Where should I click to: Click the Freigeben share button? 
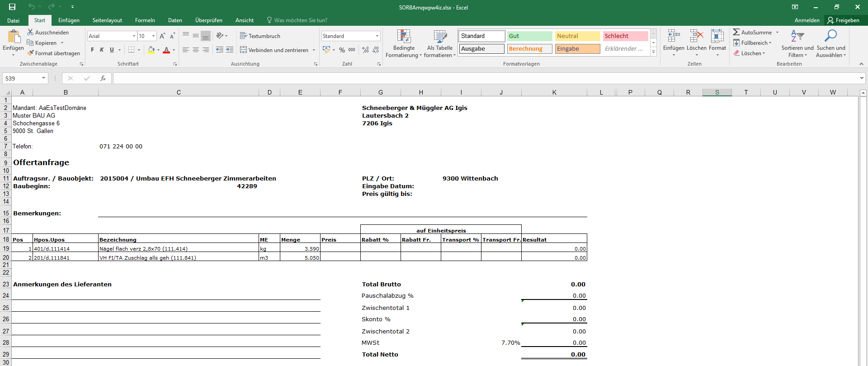point(844,20)
